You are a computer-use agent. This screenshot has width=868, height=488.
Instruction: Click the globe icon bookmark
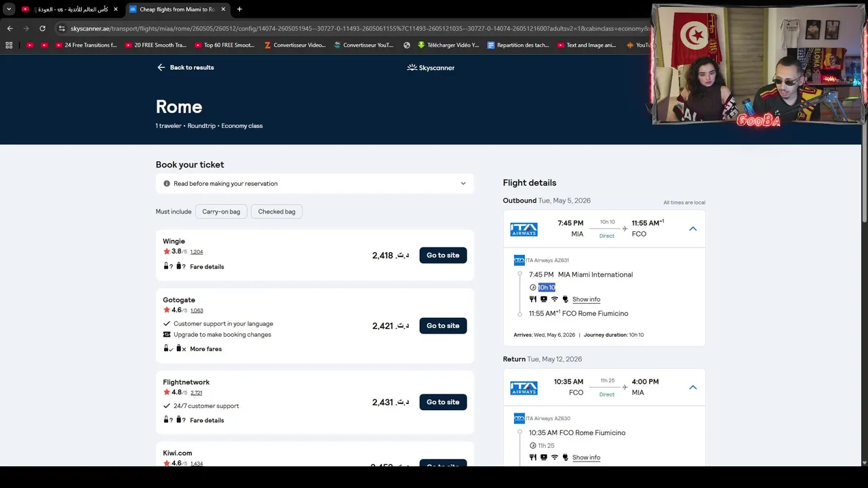(407, 45)
